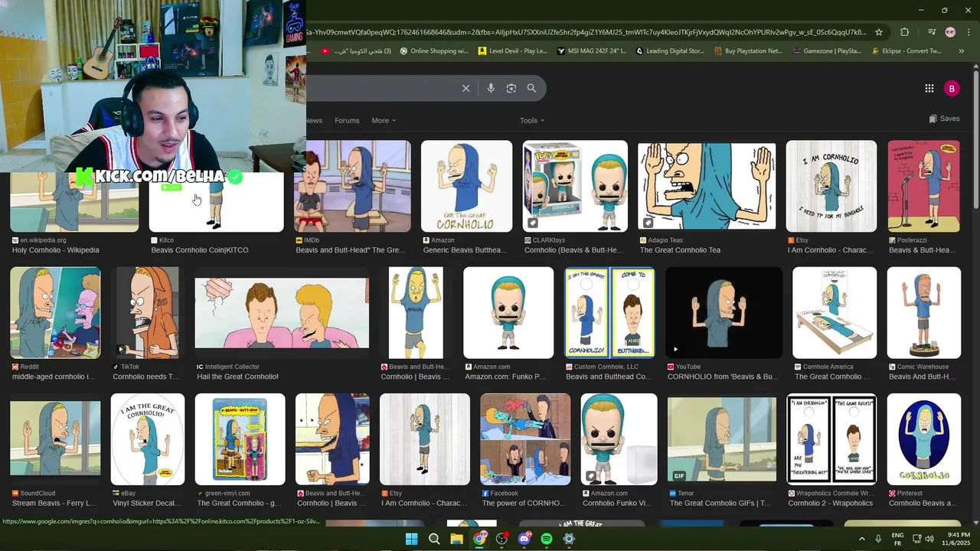Open the SoundCloud Stream Beavis image
980x551 pixels.
click(55, 439)
